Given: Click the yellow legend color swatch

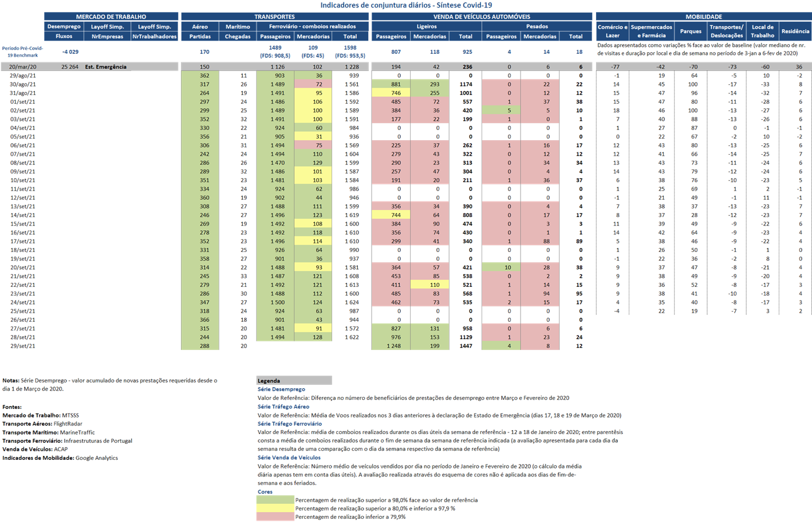Looking at the screenshot, I should click(275, 508).
